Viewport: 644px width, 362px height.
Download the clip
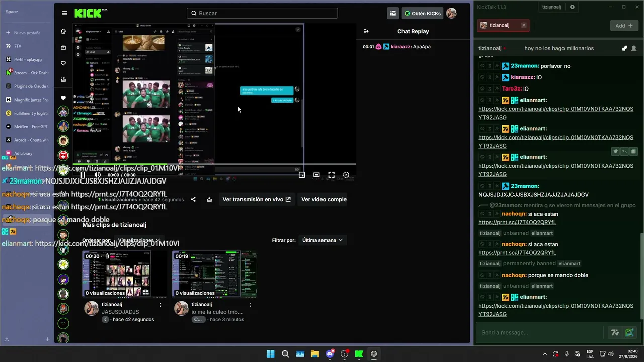pyautogui.click(x=209, y=199)
